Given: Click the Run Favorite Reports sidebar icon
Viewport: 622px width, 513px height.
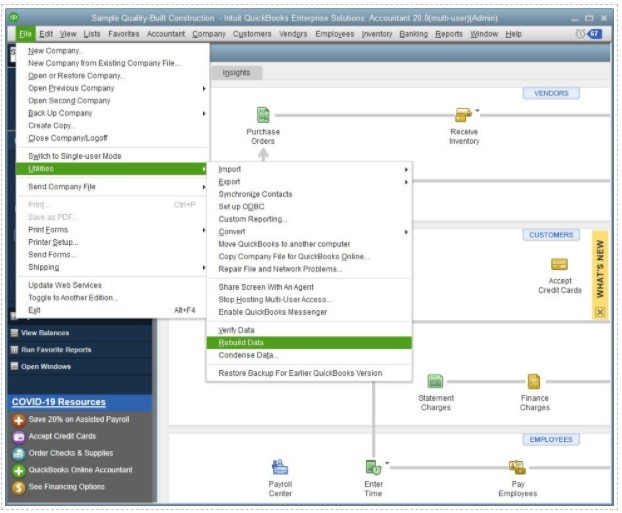Looking at the screenshot, I should tap(14, 350).
